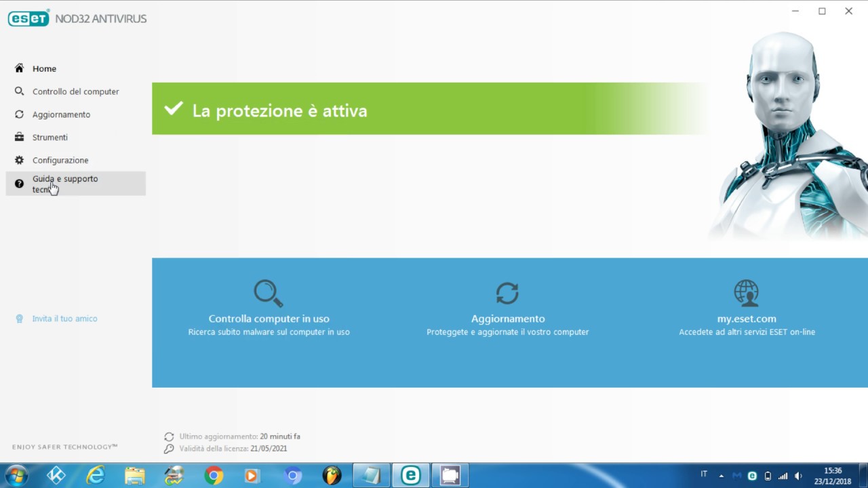The height and width of the screenshot is (488, 868).
Task: Open the clock showing 15:36
Action: (833, 476)
